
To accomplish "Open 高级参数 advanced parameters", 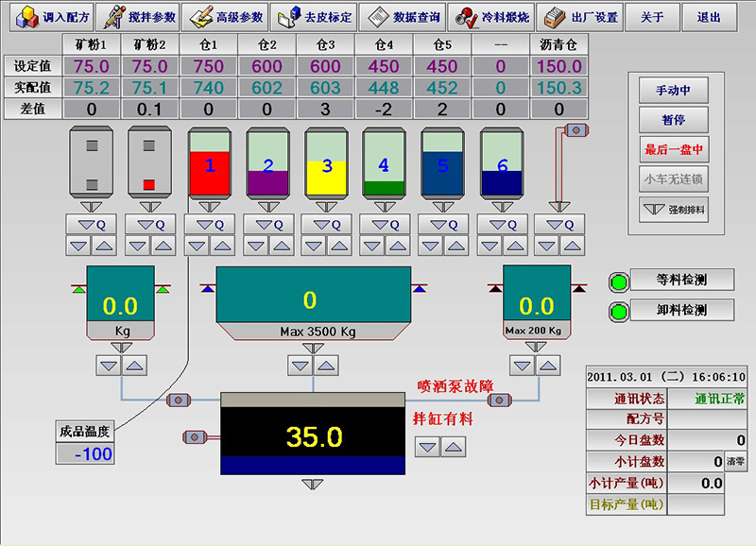I will [x=225, y=17].
